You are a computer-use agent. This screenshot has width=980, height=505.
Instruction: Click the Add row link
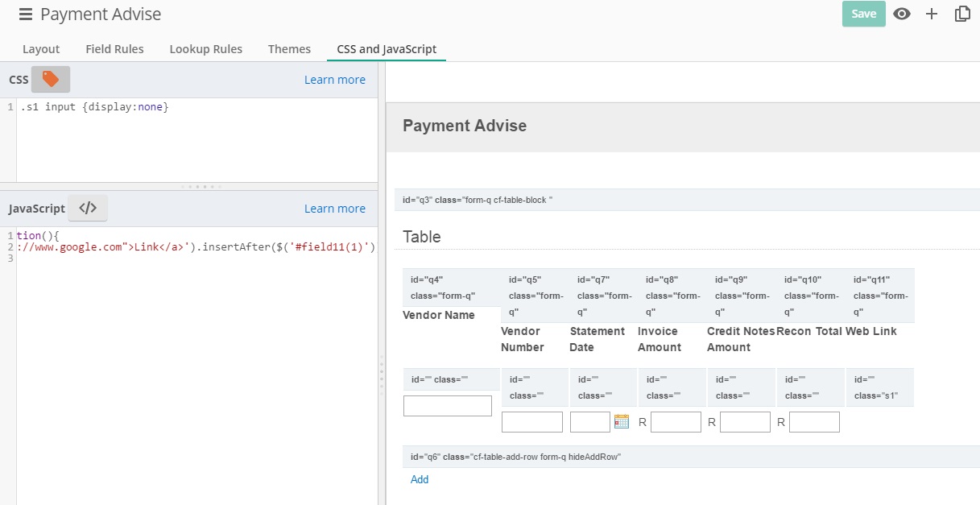[420, 479]
